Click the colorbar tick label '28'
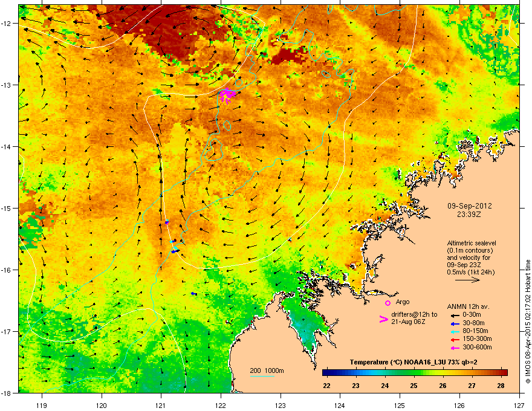 coord(501,386)
